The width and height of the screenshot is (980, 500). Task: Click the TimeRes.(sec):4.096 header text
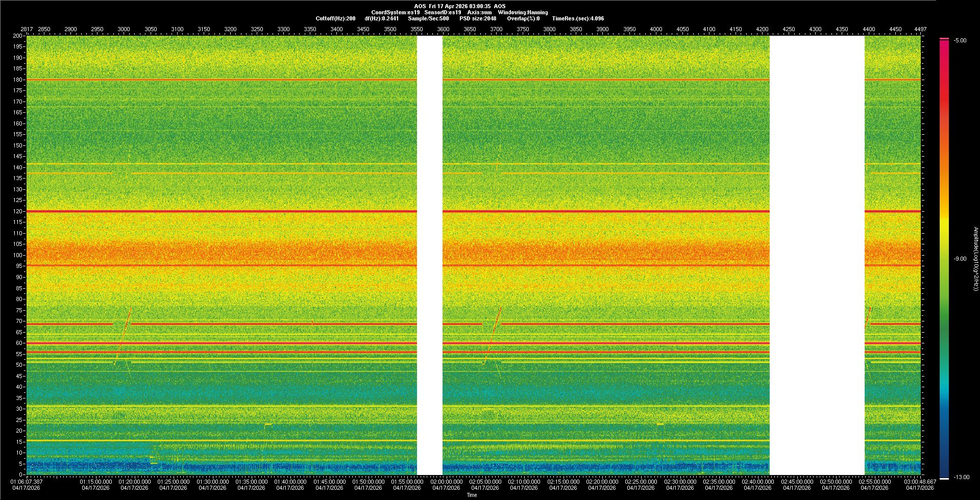coord(578,18)
